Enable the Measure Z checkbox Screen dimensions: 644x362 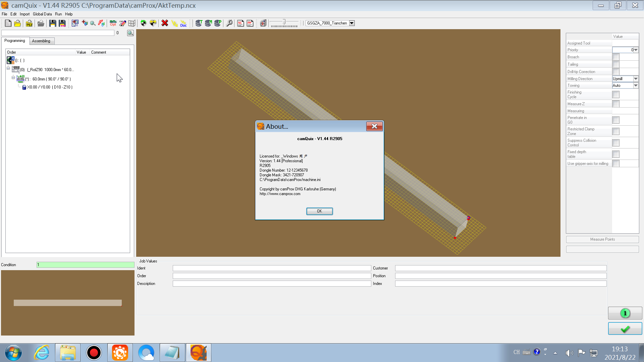(x=616, y=104)
